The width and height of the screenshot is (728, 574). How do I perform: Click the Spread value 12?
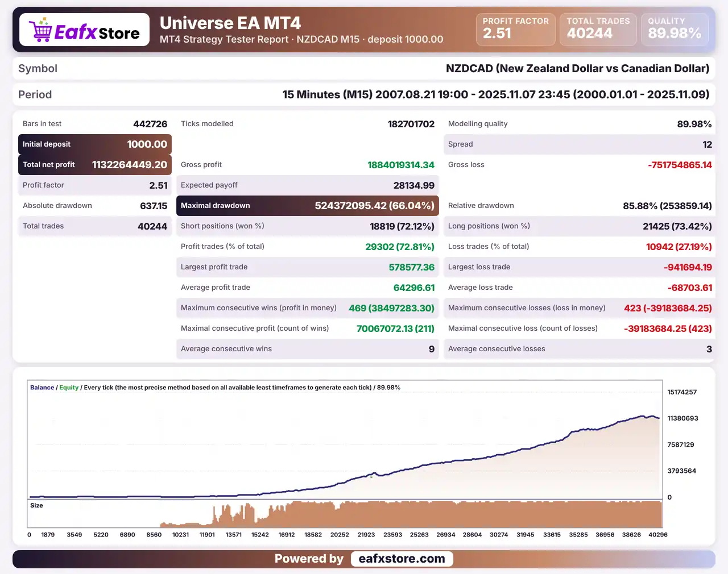707,144
